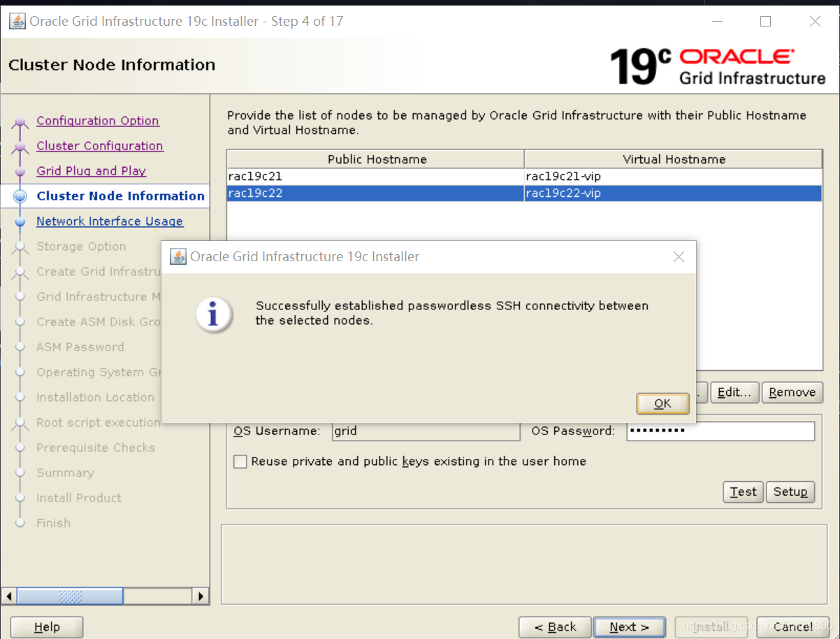Open the Configuration Option step
Viewport: 840px width, 639px height.
point(98,121)
